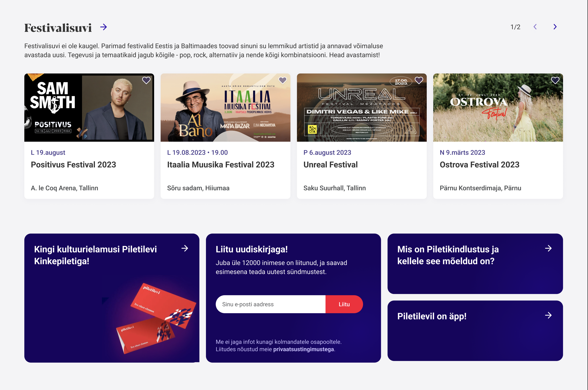Viewport: 588px width, 390px height.
Task: Focus the Sinu e-posti aadress field
Action: 271,304
